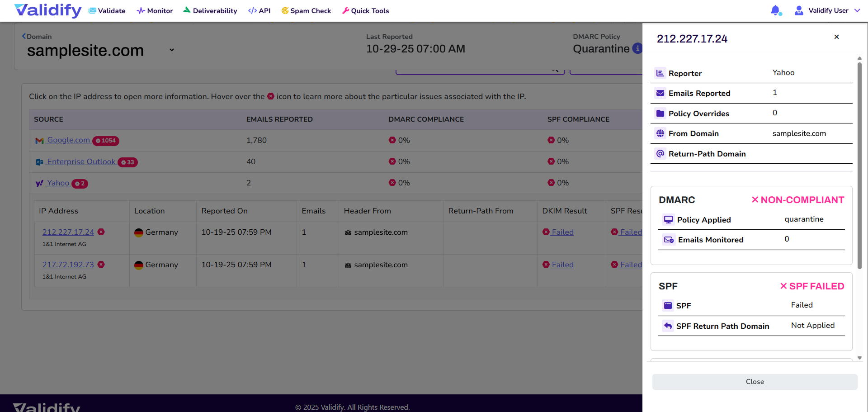Viewport: 868px width, 412px height.
Task: Click the side panel scrollbar down arrow
Action: pyautogui.click(x=859, y=358)
